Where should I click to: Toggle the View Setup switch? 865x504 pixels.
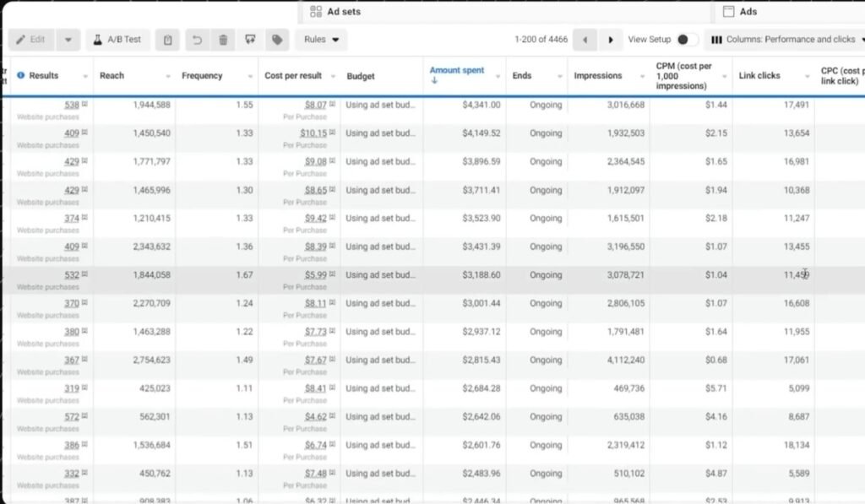click(687, 40)
